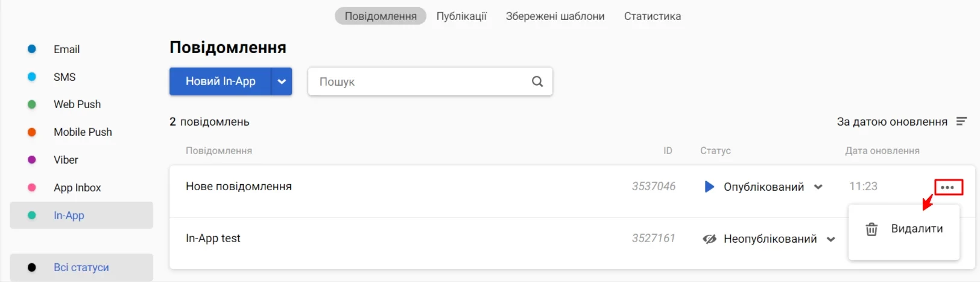Expand status dropdown for Опублікований

pyautogui.click(x=818, y=187)
